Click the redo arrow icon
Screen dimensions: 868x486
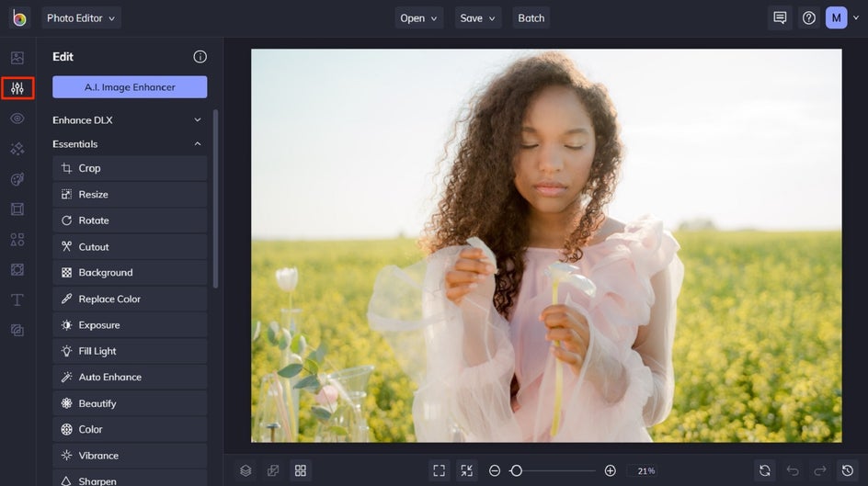pyautogui.click(x=820, y=470)
